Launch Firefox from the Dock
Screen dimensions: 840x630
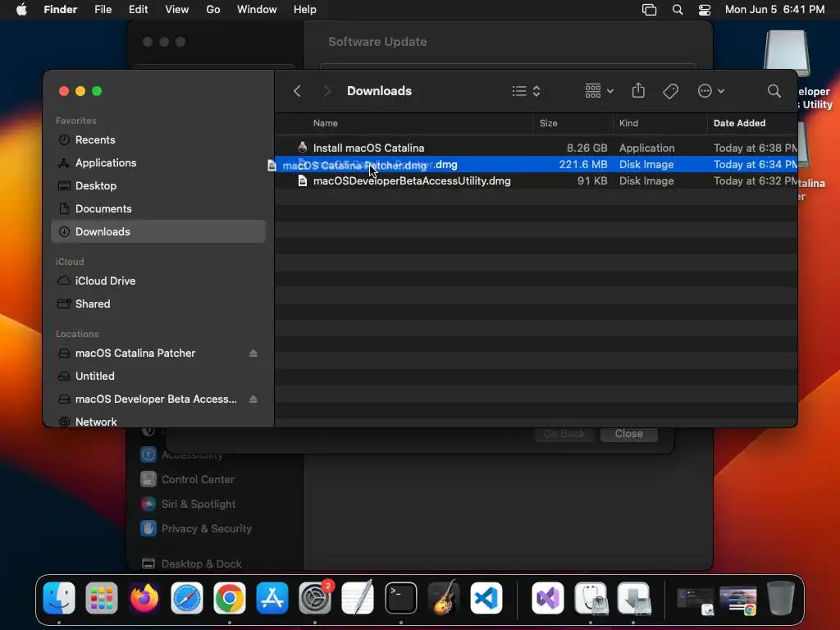click(144, 598)
